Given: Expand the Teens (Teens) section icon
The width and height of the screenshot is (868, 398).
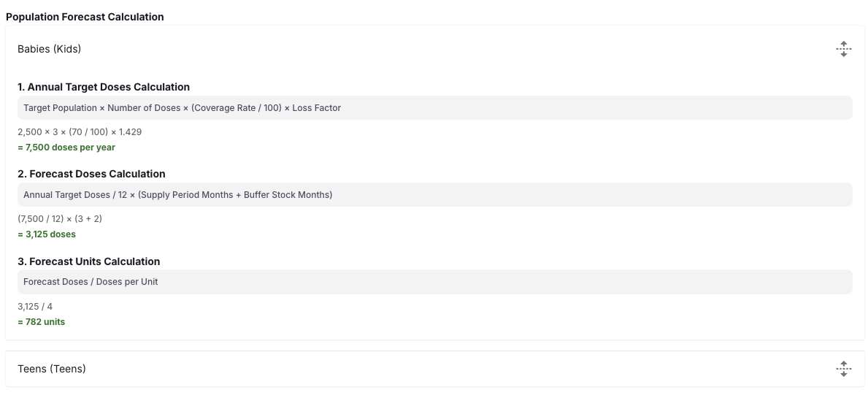Looking at the screenshot, I should coord(843,369).
